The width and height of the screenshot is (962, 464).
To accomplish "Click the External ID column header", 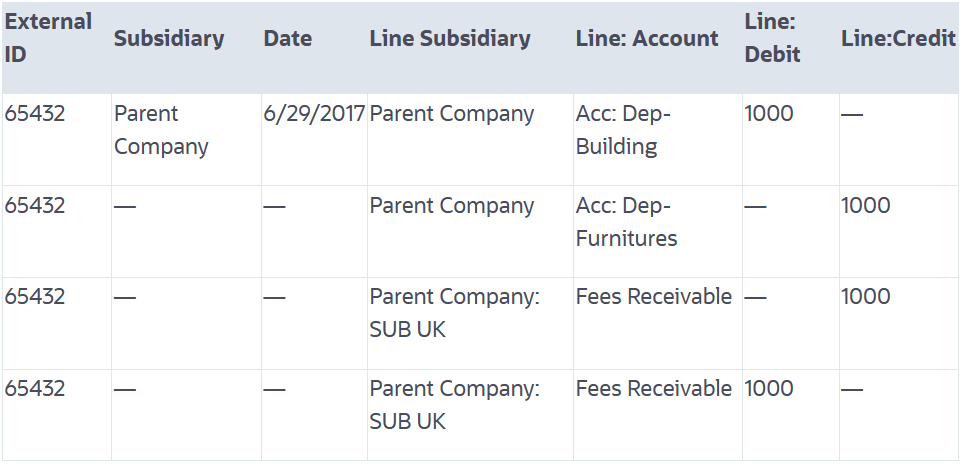I will pos(48,38).
